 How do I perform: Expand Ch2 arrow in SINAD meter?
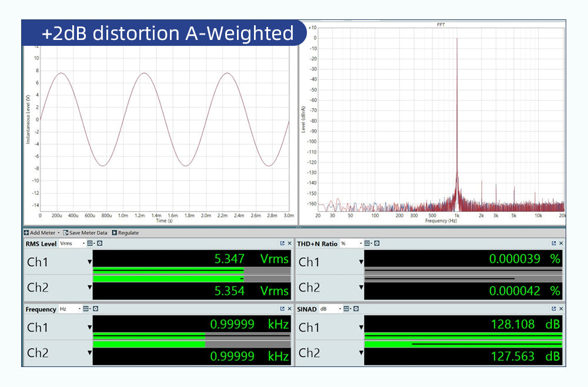[x=361, y=353]
